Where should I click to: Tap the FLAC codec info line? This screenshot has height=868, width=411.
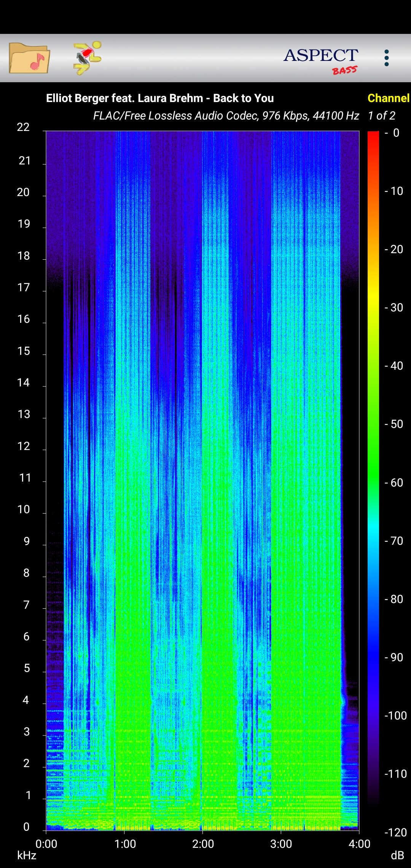pos(226,116)
